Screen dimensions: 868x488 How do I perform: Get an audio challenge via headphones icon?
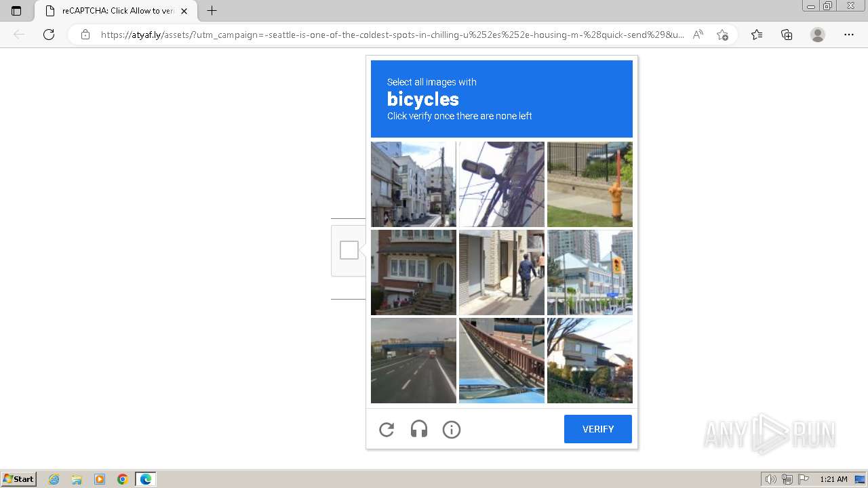point(419,429)
